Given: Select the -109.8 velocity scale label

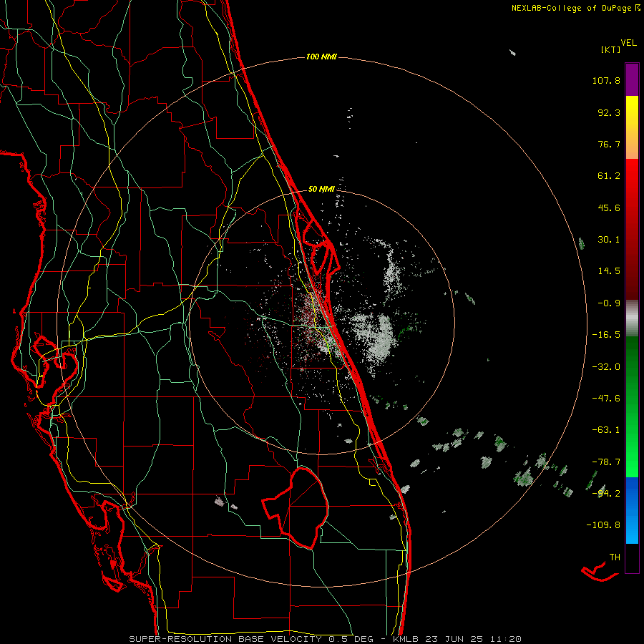Looking at the screenshot, I should [603, 525].
